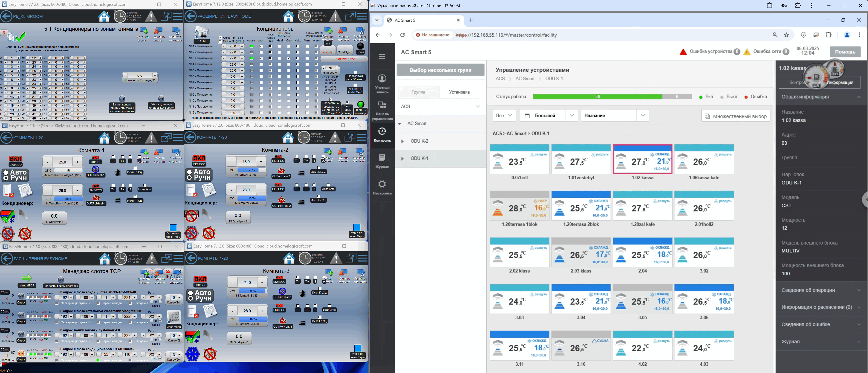This screenshot has height=373, width=868.
Task: Select the Авто Ручн mode toggle in Комната-1
Action: 15,175
